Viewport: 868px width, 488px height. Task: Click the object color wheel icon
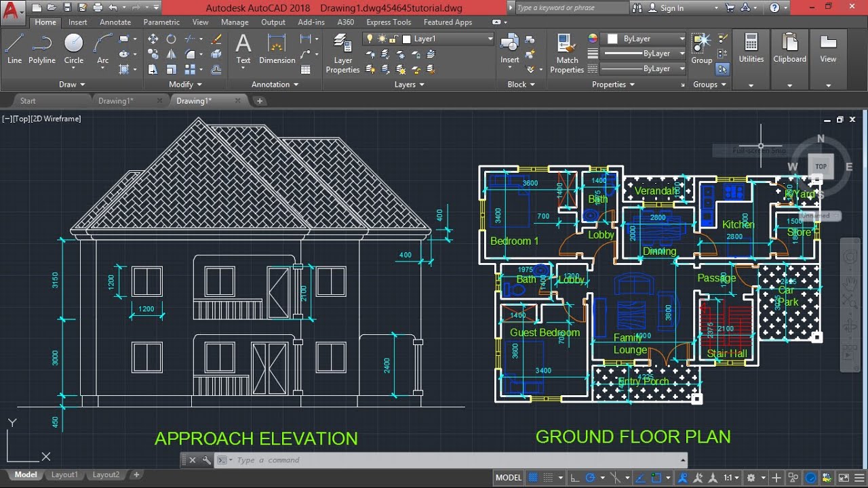[x=593, y=39]
